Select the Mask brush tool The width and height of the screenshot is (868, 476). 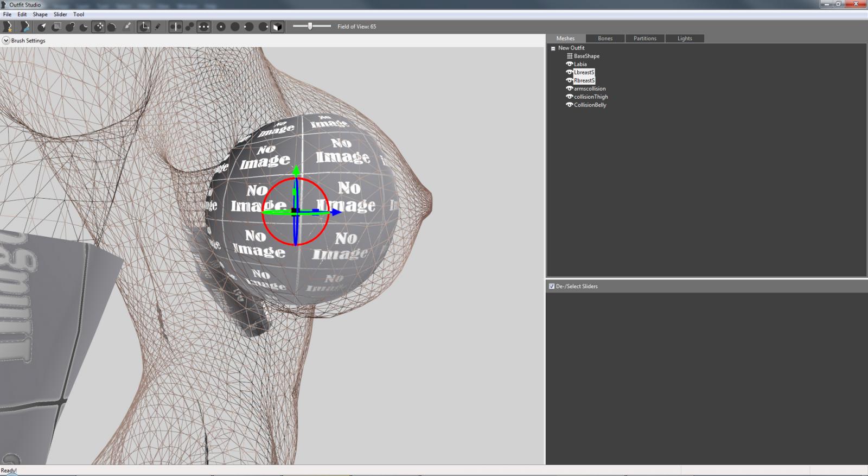point(56,27)
